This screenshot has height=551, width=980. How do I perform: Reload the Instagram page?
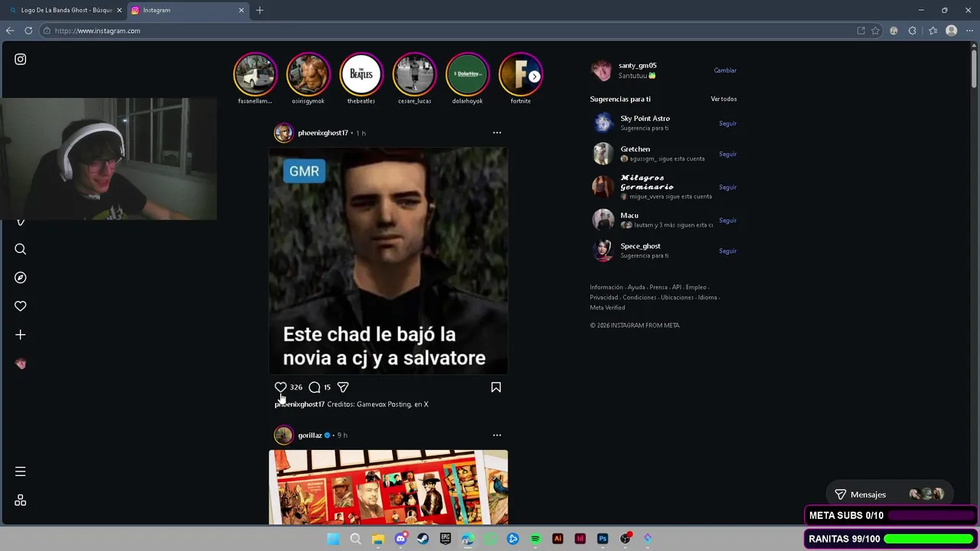tap(28, 31)
